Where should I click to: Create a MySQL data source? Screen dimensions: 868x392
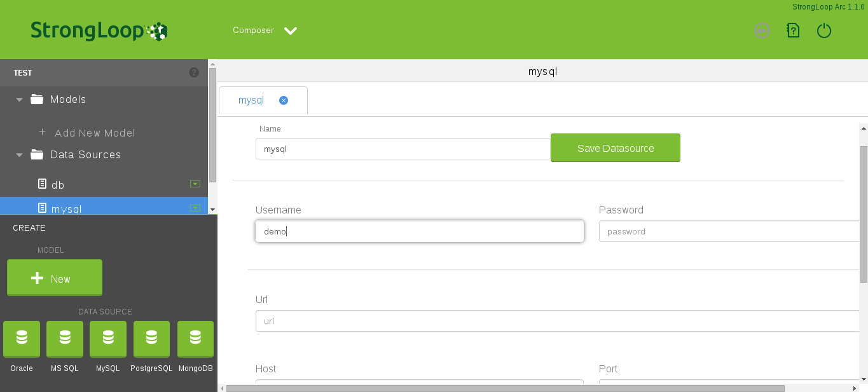(108, 339)
